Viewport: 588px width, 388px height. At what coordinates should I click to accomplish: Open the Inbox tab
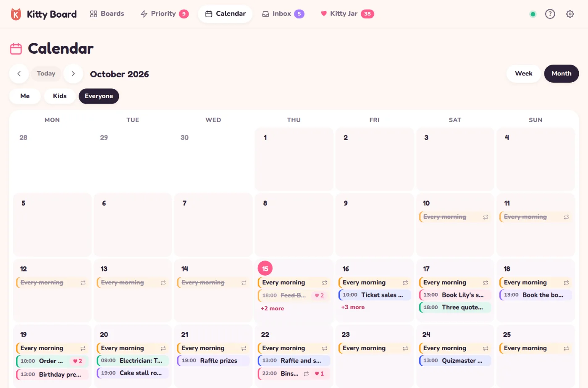click(x=283, y=14)
